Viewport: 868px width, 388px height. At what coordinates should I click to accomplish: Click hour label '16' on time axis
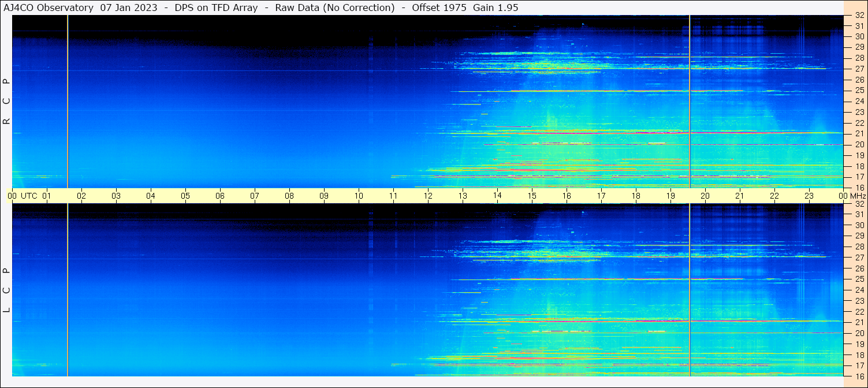pos(567,196)
